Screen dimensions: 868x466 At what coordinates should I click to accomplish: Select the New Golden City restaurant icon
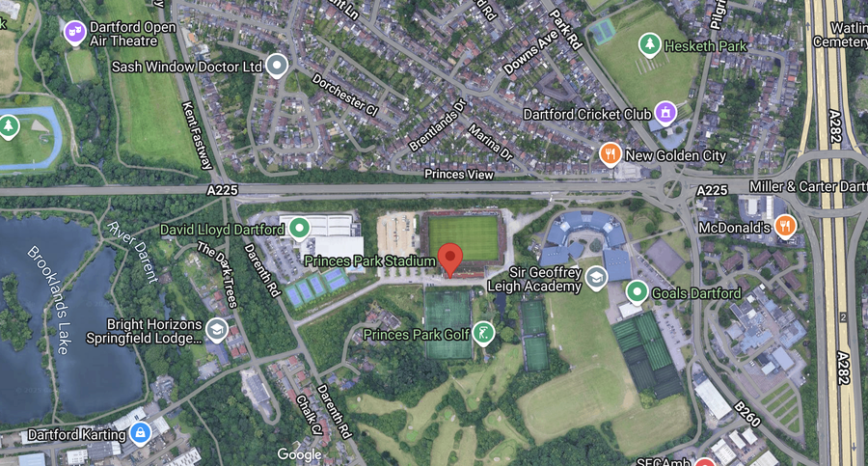click(x=610, y=154)
